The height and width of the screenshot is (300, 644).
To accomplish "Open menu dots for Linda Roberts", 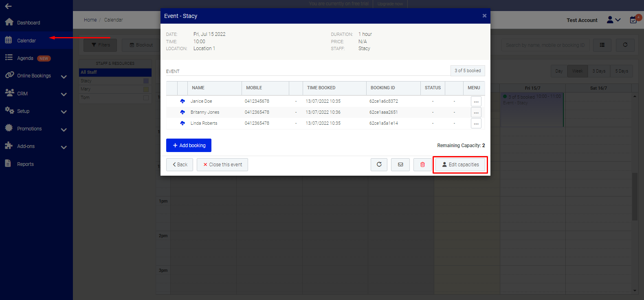I will (476, 123).
